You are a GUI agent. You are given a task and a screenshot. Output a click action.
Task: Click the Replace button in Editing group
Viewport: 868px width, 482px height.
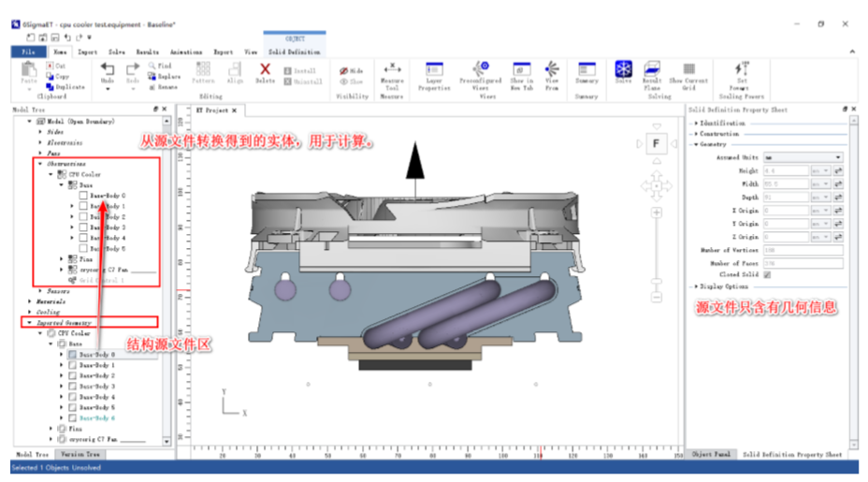tap(164, 77)
